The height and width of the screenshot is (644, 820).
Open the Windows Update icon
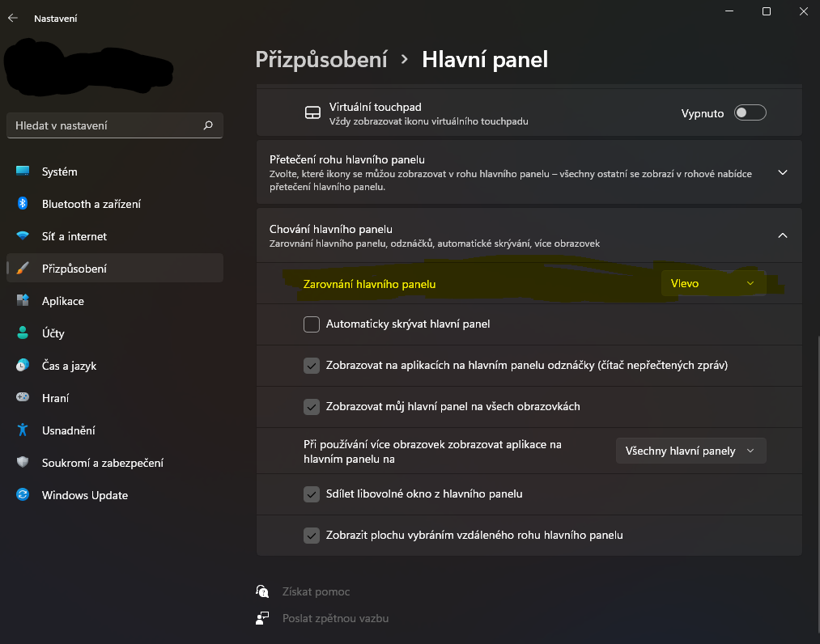pyautogui.click(x=23, y=495)
